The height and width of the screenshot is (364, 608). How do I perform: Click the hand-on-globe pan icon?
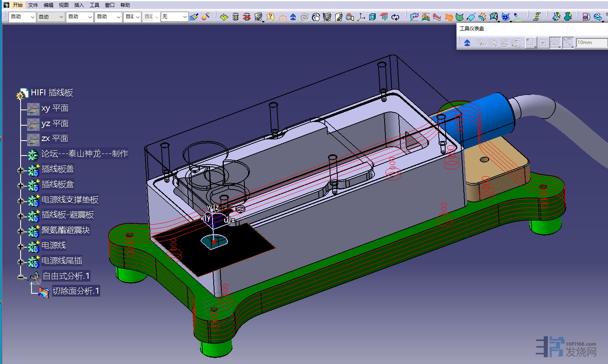point(316,17)
